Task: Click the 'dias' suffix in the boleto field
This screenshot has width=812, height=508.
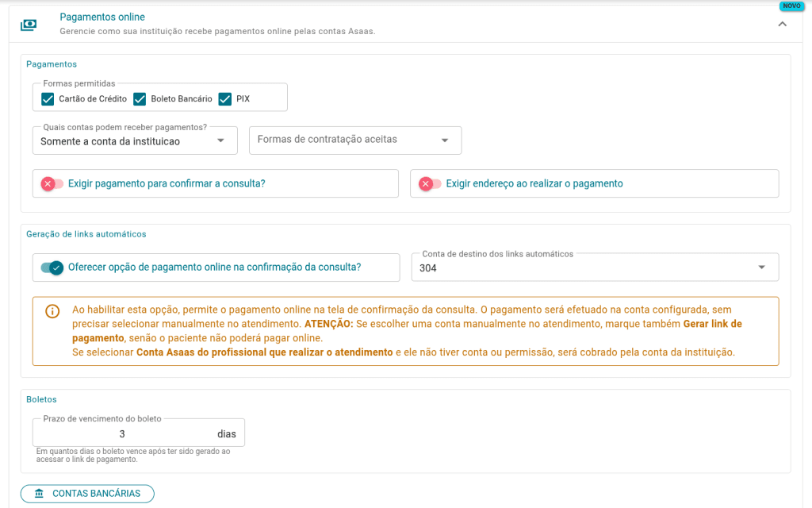Action: click(227, 434)
